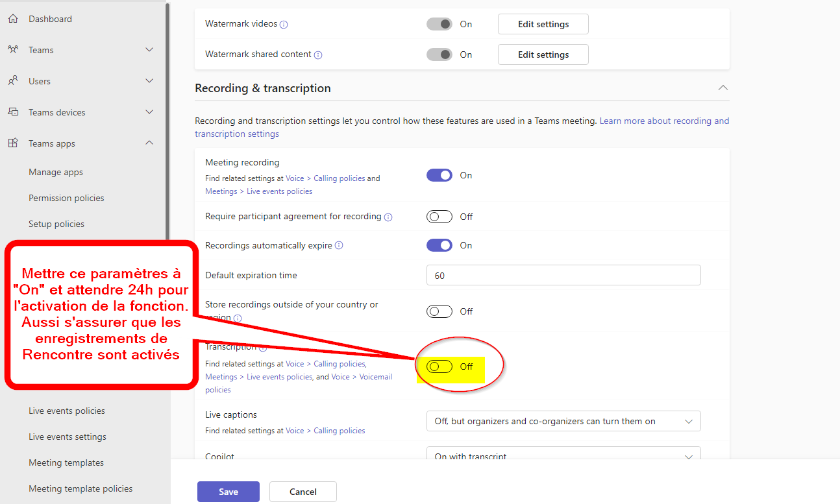Open Calling policies link under Meeting recording

click(340, 178)
